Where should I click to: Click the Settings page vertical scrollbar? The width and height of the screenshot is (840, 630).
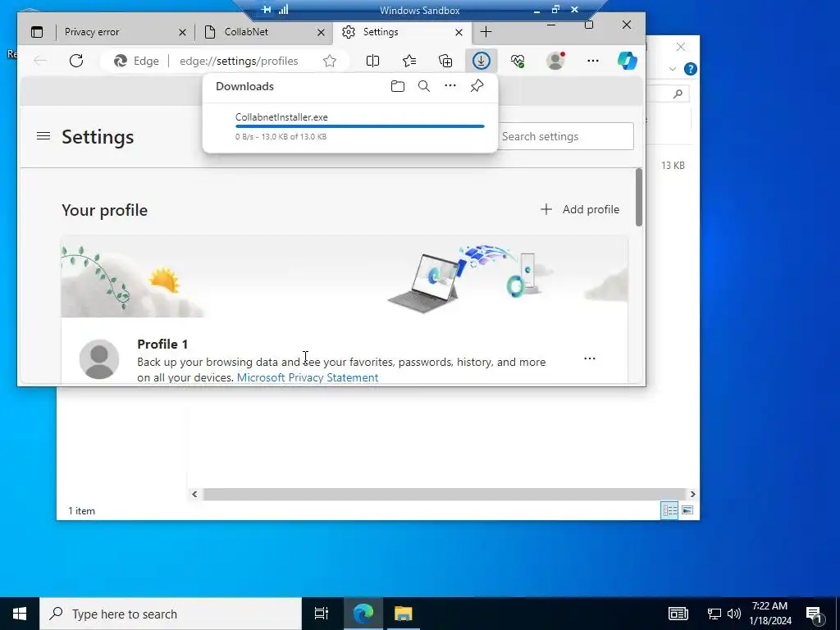click(638, 197)
